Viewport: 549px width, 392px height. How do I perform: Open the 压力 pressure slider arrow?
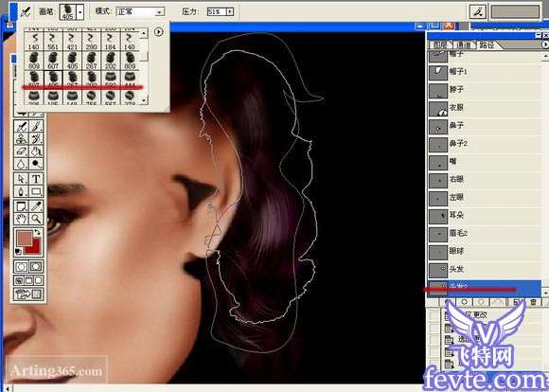click(x=230, y=12)
